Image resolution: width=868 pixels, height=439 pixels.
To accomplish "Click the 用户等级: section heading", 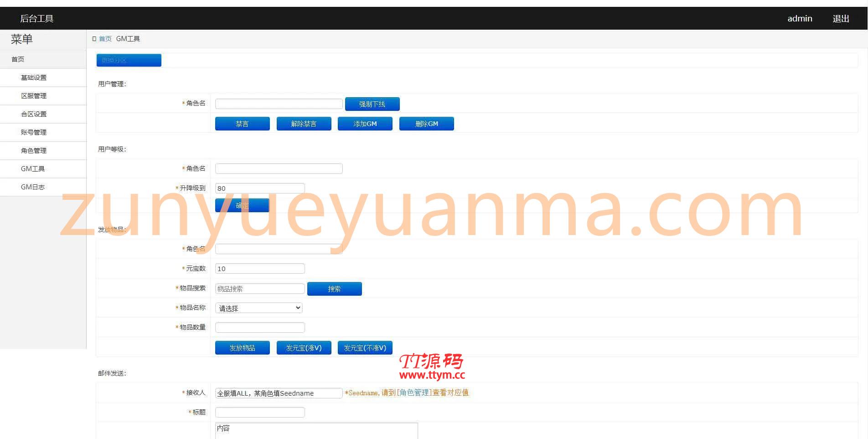I will [112, 149].
